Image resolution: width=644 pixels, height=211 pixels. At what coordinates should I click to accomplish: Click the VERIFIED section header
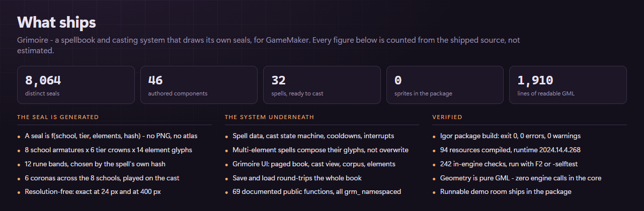click(x=447, y=117)
